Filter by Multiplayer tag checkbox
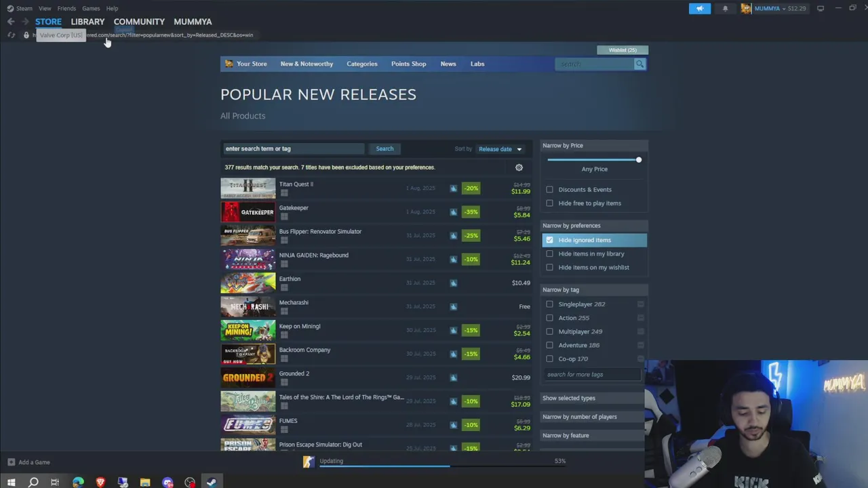The height and width of the screenshot is (488, 868). click(x=549, y=331)
